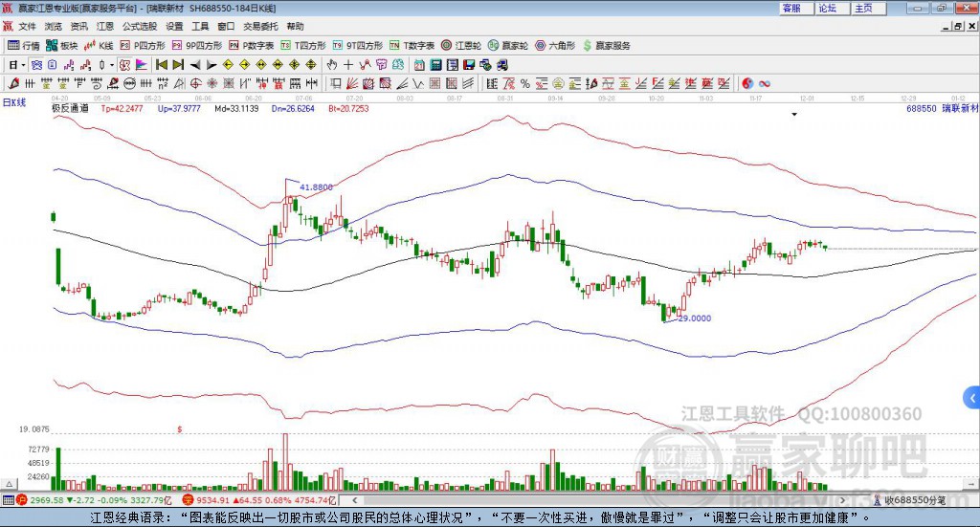Select the hand pan tool
The height and width of the screenshot is (527, 980).
click(x=332, y=65)
